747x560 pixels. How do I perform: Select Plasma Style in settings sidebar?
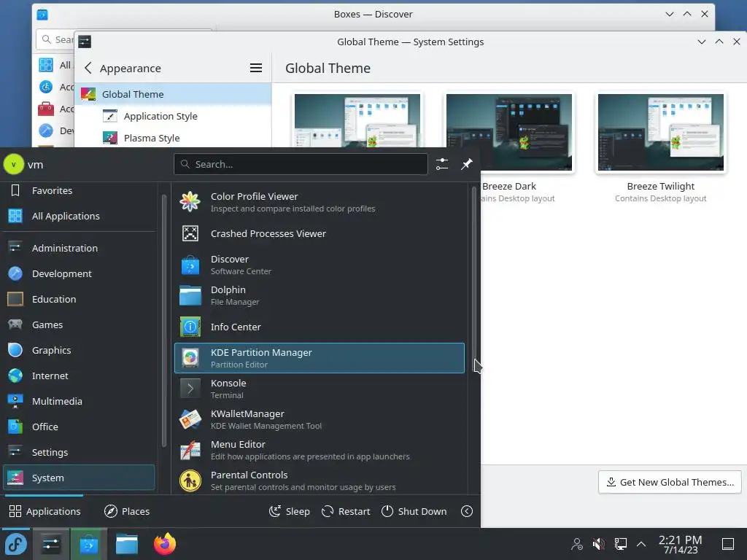[173, 138]
